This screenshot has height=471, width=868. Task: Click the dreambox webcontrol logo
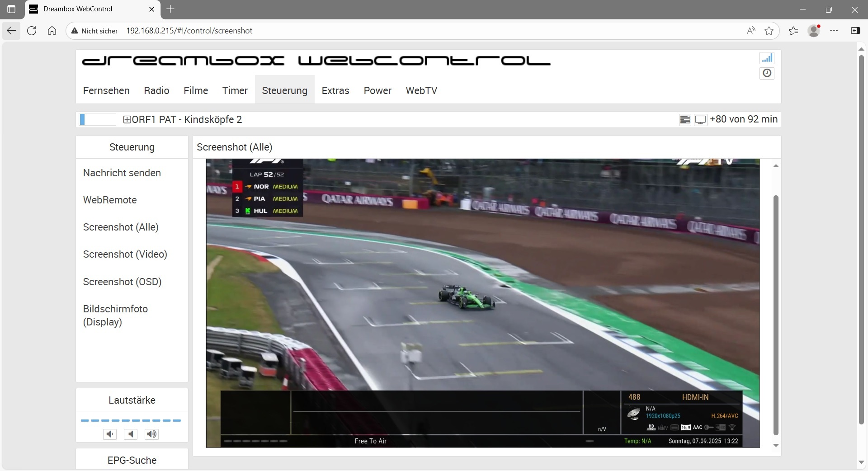click(316, 61)
